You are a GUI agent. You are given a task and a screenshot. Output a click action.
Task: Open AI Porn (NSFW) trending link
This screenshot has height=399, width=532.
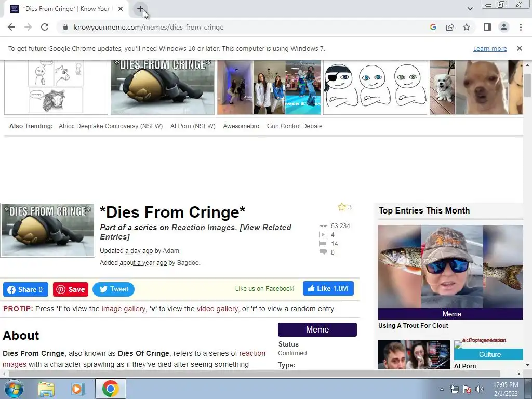coord(193,126)
